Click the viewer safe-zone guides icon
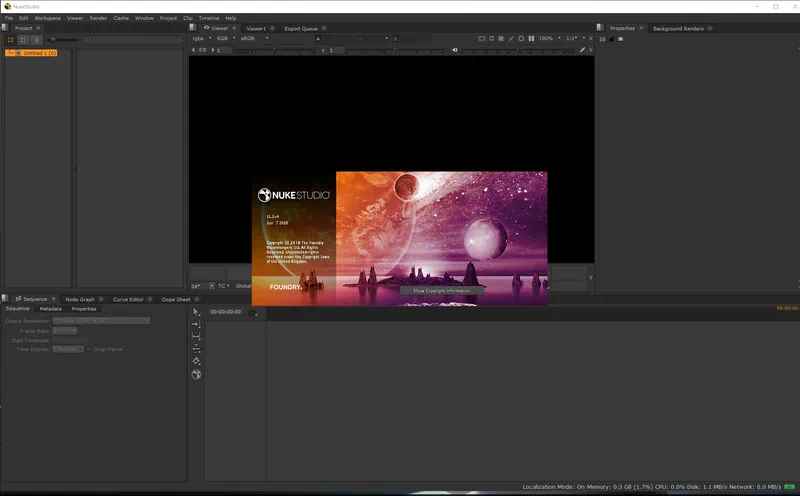This screenshot has width=800, height=496. pos(481,38)
